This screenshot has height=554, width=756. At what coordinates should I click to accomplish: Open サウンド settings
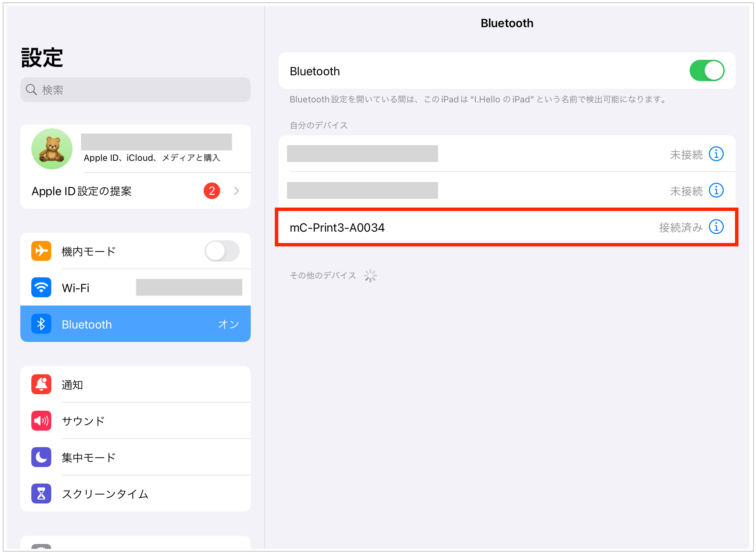(x=136, y=421)
